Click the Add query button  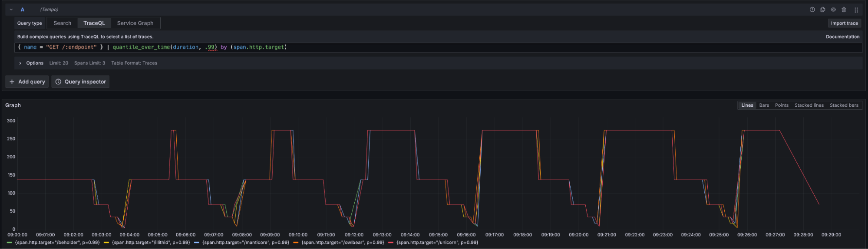click(x=27, y=82)
